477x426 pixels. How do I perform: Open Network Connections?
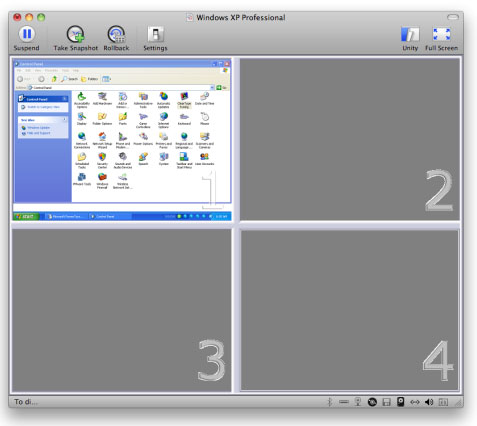[x=82, y=140]
